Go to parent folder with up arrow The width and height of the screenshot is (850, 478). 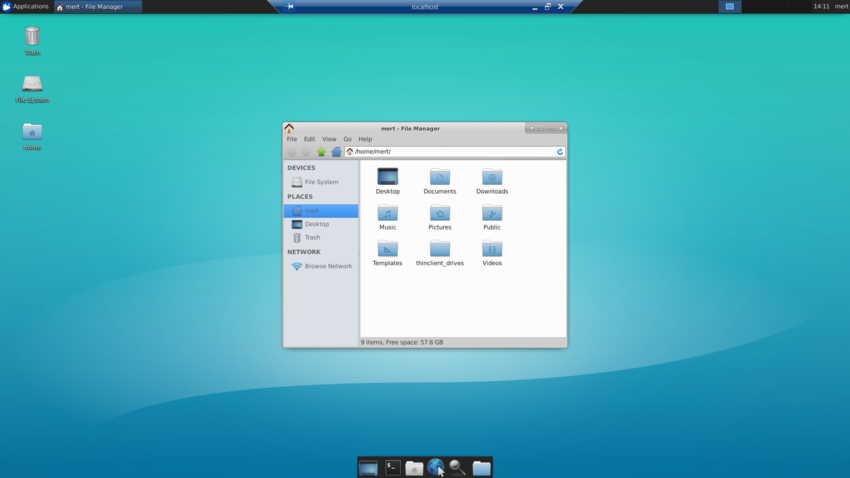[x=321, y=152]
